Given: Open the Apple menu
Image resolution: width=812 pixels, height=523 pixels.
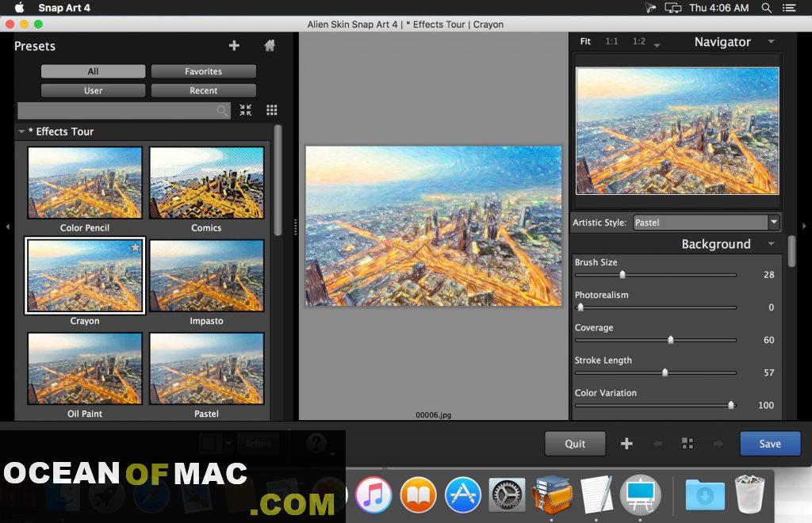Looking at the screenshot, I should (x=19, y=8).
